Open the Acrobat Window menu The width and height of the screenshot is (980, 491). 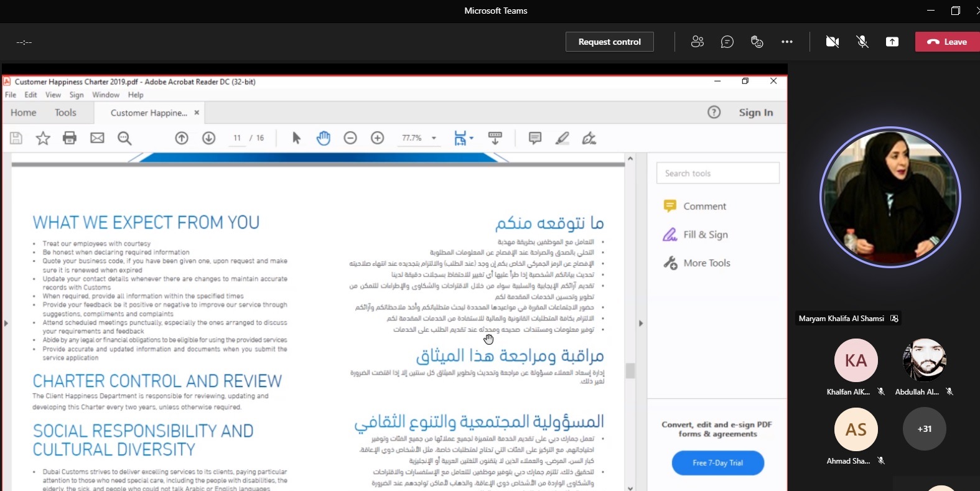106,95
